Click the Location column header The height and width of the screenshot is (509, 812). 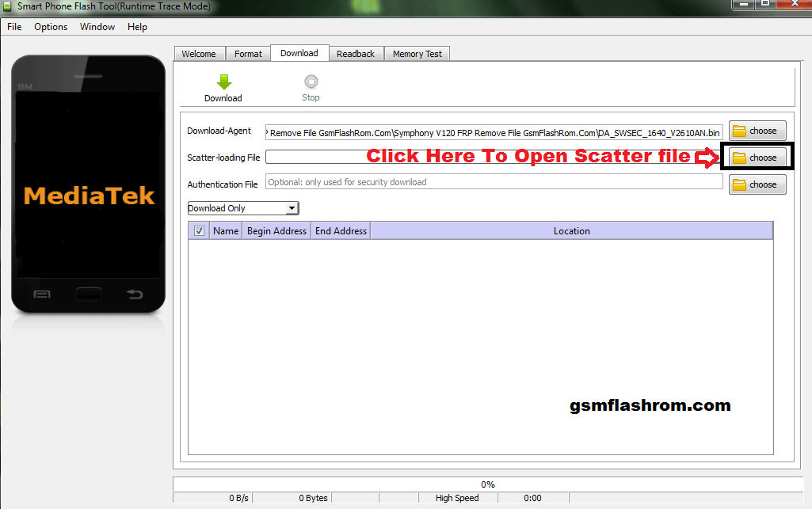click(572, 230)
